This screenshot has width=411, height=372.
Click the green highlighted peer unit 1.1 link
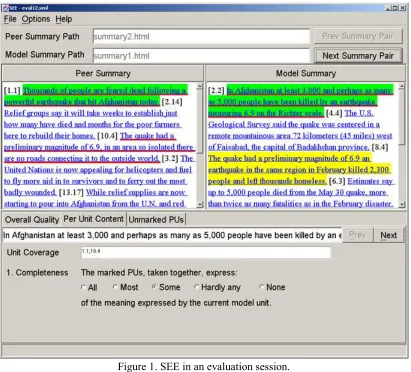point(96,96)
